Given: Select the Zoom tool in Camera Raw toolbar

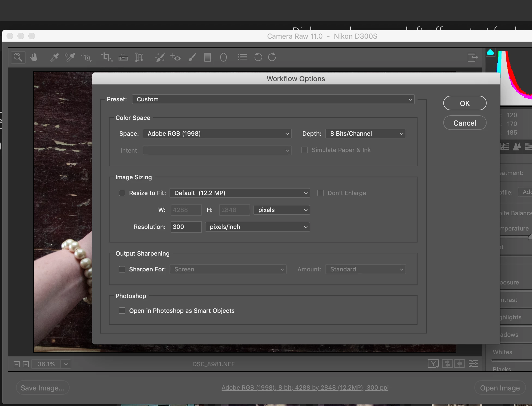Looking at the screenshot, I should [x=18, y=57].
